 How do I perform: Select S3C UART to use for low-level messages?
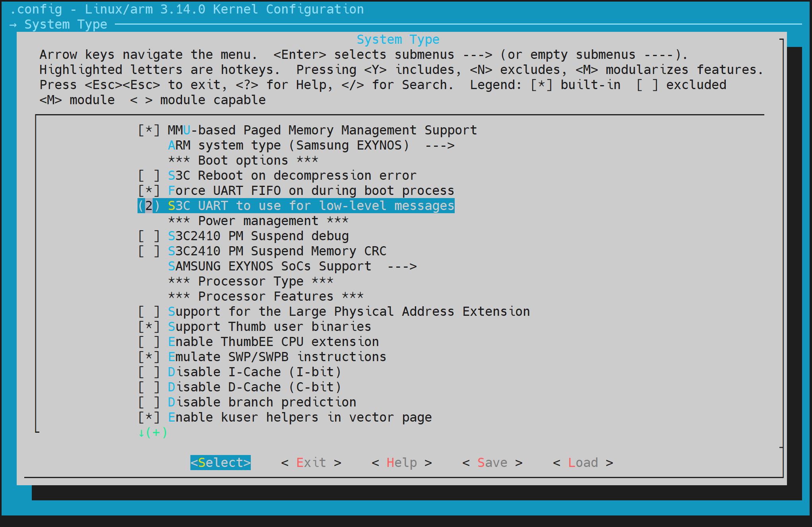click(x=296, y=205)
